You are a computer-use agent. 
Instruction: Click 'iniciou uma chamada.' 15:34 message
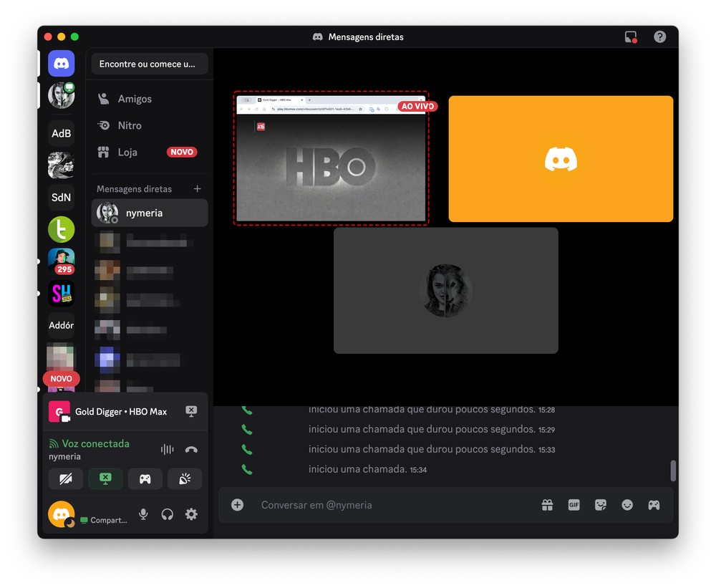[367, 469]
